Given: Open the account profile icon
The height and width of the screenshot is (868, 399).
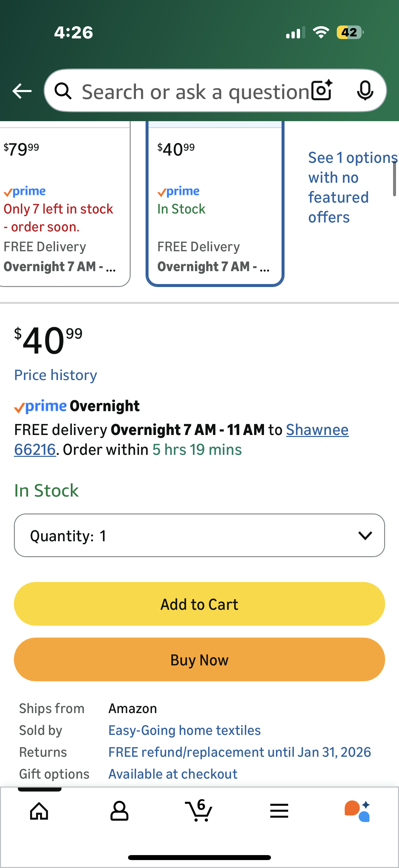Looking at the screenshot, I should [119, 811].
